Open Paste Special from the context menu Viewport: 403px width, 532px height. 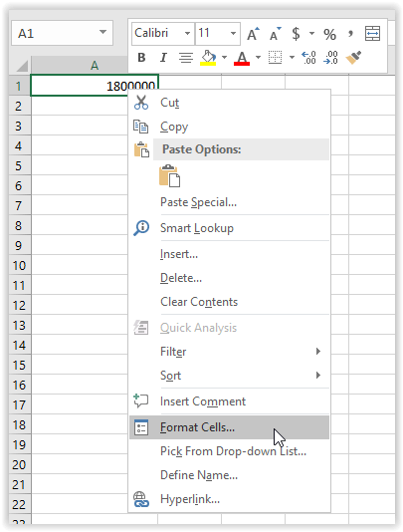point(229,202)
